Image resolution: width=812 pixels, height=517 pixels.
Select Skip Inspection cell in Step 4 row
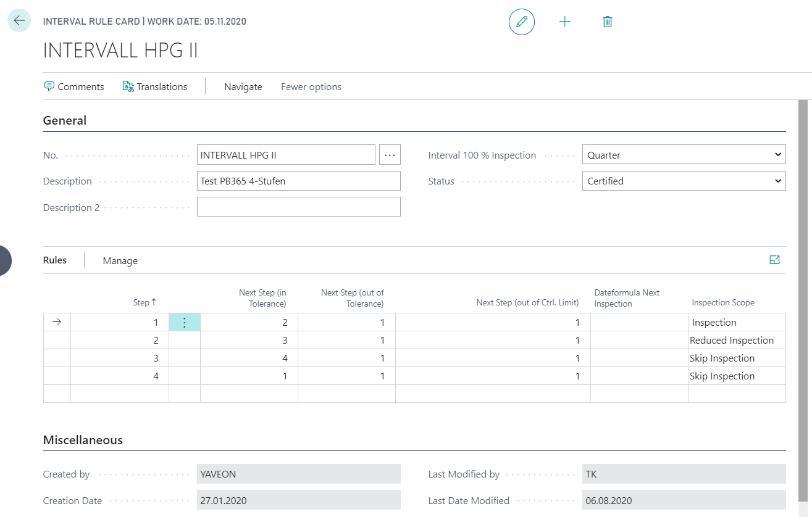pyautogui.click(x=737, y=376)
